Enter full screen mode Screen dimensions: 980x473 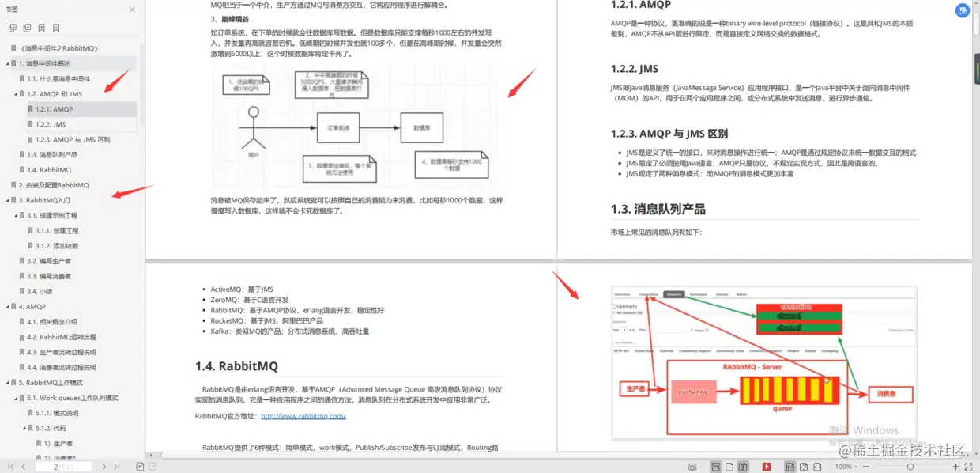coord(969,467)
